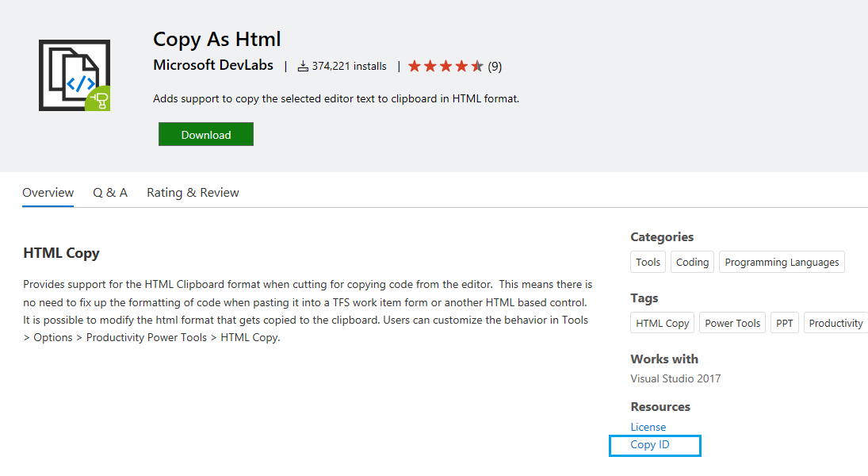Select the Tools category chip
The width and height of the screenshot is (868, 476).
tap(648, 262)
